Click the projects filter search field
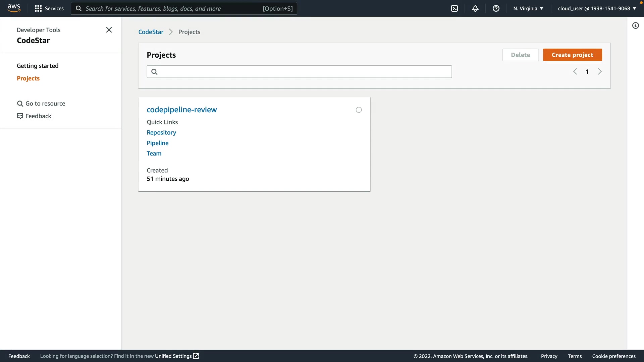Screen dimensions: 644x362 coord(299,72)
